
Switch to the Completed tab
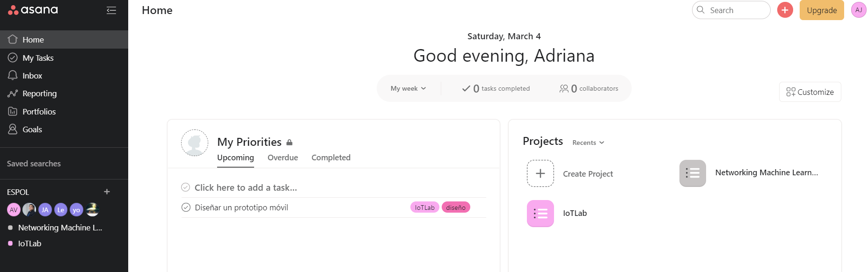[x=331, y=157]
